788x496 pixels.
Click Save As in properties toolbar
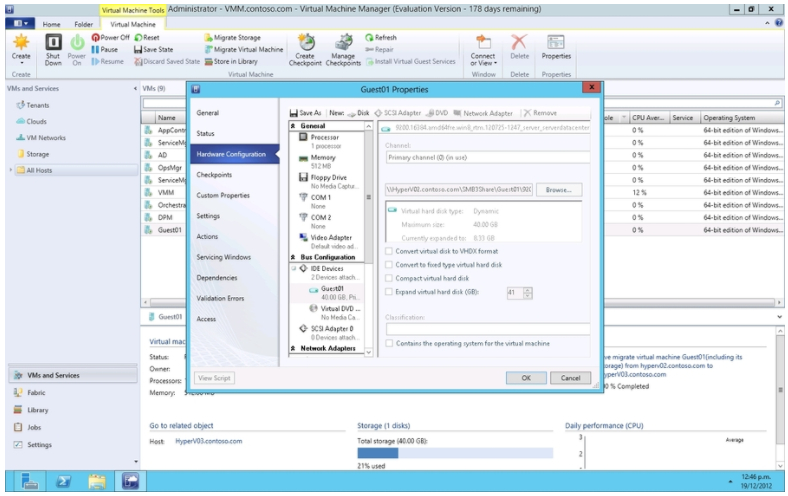pos(305,113)
